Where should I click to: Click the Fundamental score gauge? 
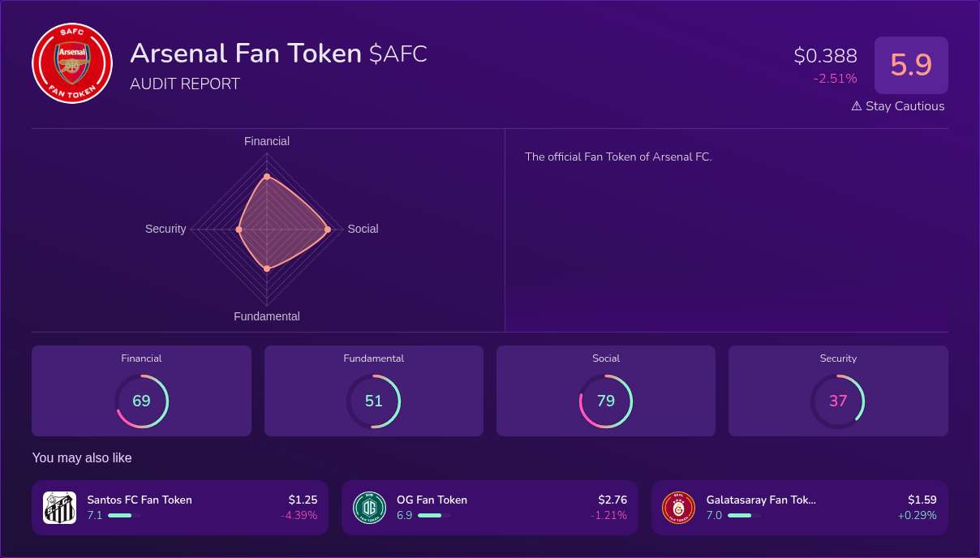pos(373,401)
